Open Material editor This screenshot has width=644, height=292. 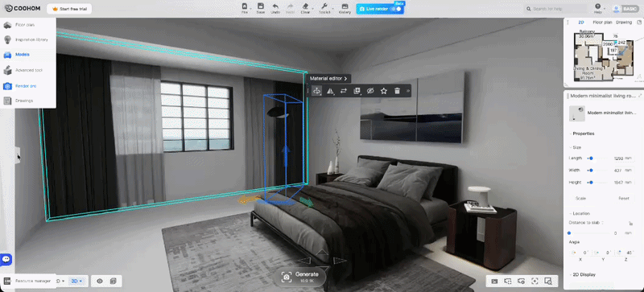[x=328, y=78]
